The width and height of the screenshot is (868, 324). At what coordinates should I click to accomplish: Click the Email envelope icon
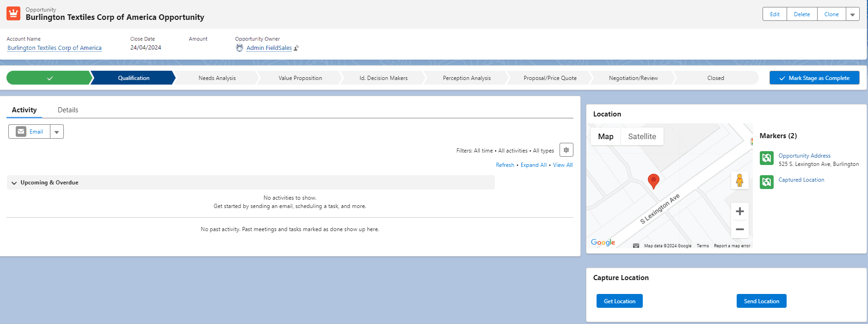[21, 132]
